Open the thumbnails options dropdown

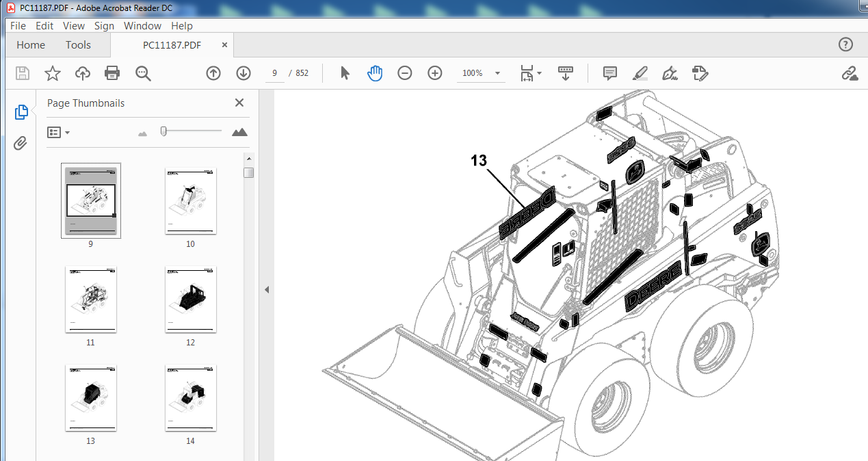pos(58,132)
